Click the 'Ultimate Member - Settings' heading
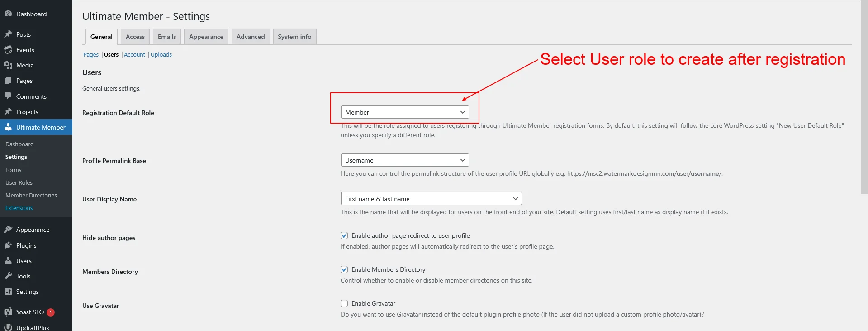Viewport: 868px width, 331px height. click(x=146, y=16)
